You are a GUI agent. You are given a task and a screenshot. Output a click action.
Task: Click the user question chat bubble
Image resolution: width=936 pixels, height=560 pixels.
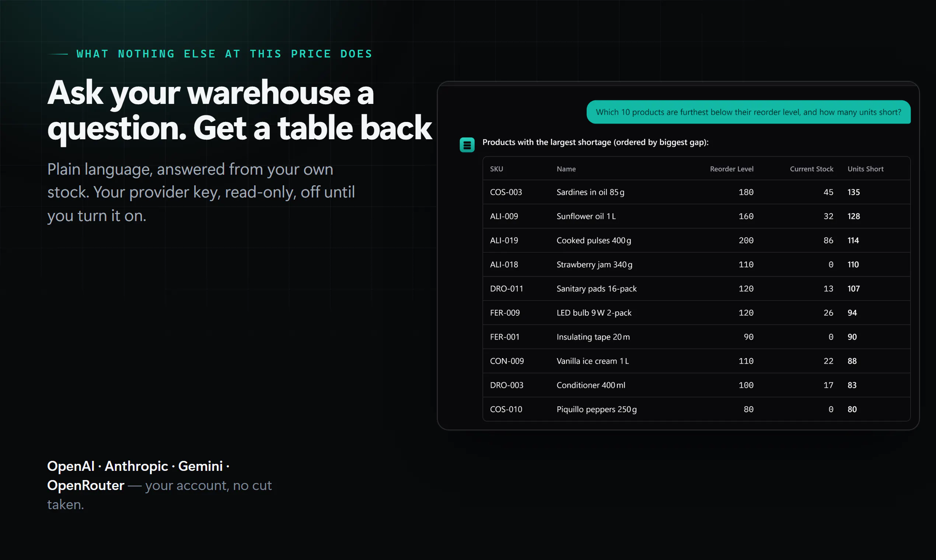pos(748,112)
